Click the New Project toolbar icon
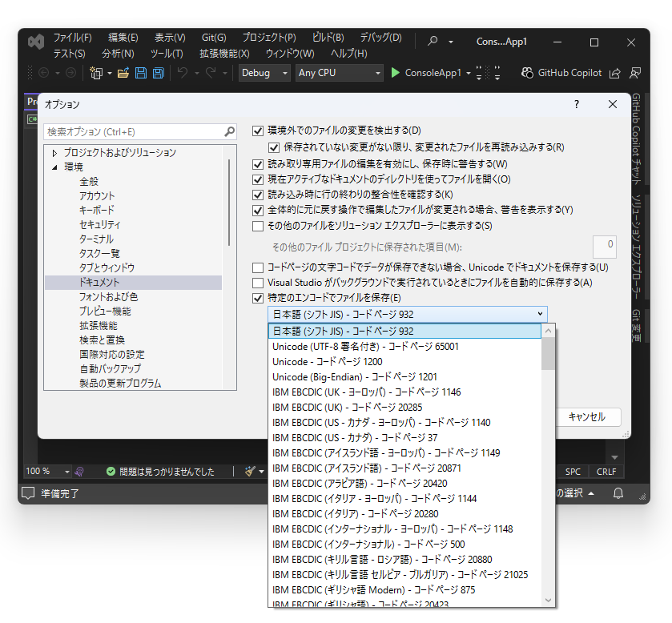The image size is (672, 623). (x=95, y=73)
